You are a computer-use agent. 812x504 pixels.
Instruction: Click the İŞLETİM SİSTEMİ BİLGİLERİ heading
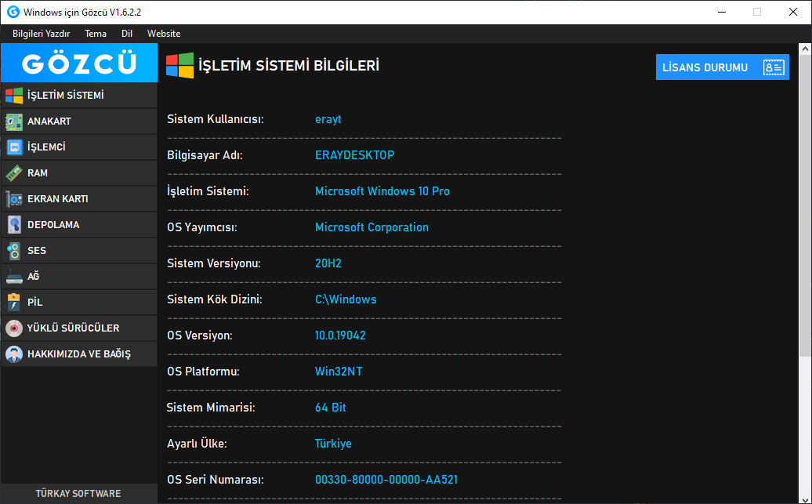(289, 66)
